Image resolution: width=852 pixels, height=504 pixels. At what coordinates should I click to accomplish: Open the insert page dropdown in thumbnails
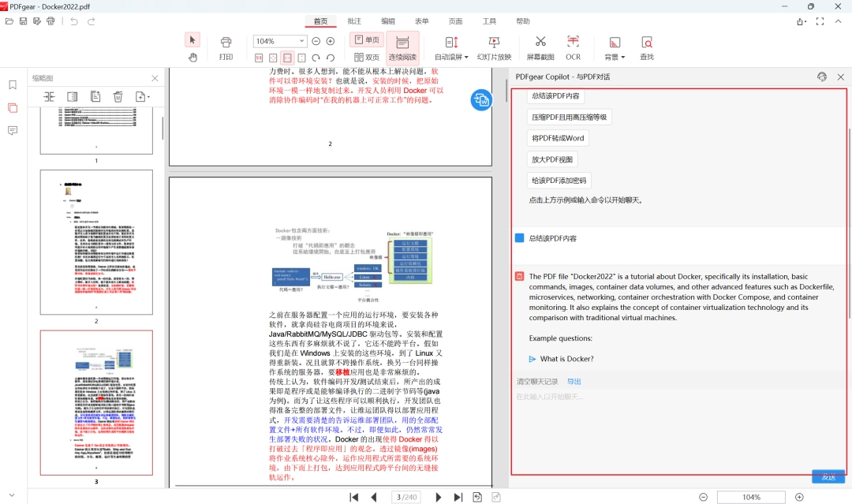pyautogui.click(x=142, y=97)
